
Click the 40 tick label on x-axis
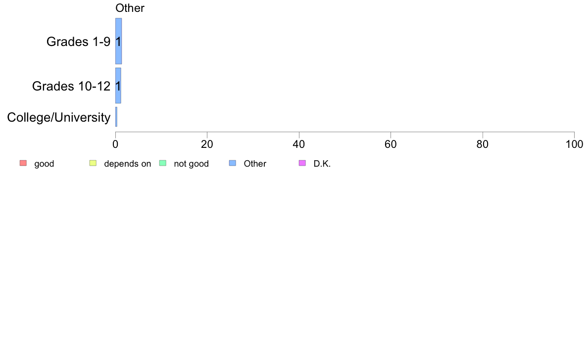[299, 144]
